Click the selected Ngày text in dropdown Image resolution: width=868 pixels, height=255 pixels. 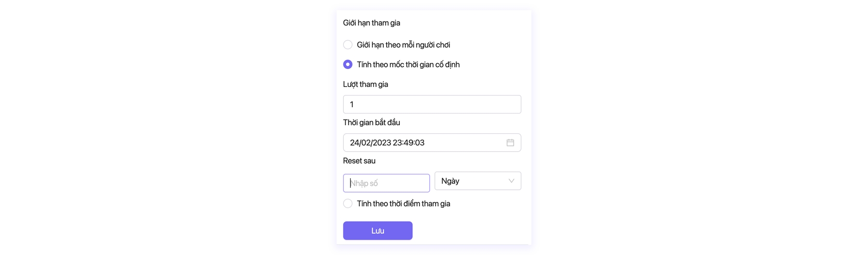click(x=450, y=181)
